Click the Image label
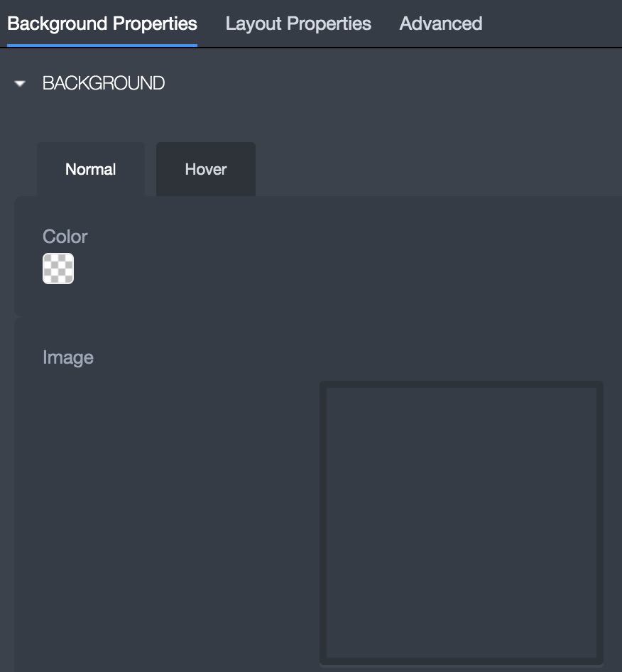The width and height of the screenshot is (622, 672). (x=67, y=357)
